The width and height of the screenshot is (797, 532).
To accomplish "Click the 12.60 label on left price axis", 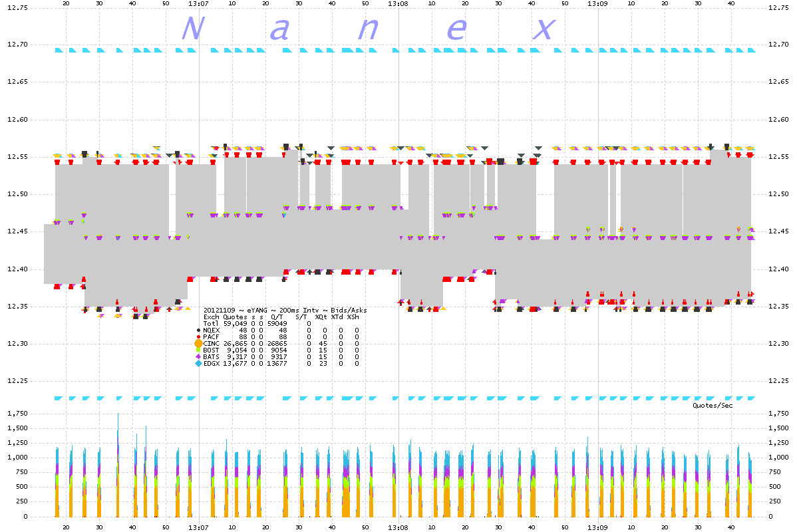I will [18, 120].
